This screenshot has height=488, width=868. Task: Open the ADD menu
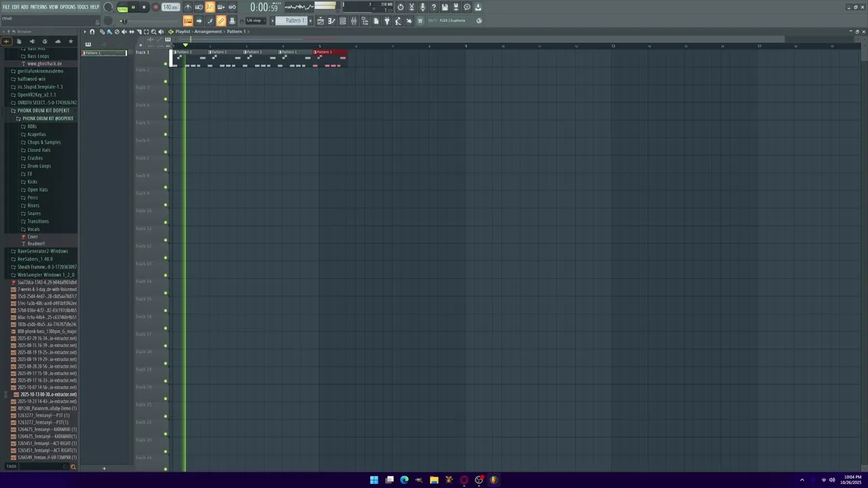pos(25,7)
